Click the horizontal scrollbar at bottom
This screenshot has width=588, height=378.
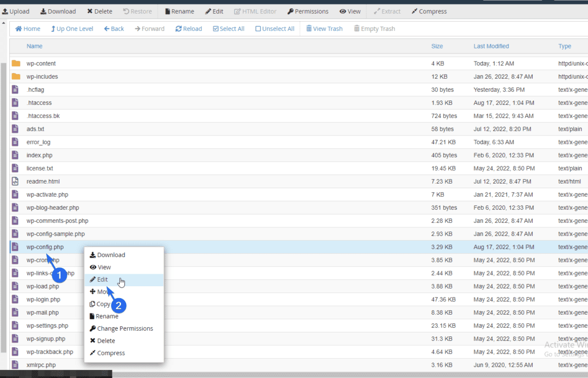pyautogui.click(x=349, y=375)
